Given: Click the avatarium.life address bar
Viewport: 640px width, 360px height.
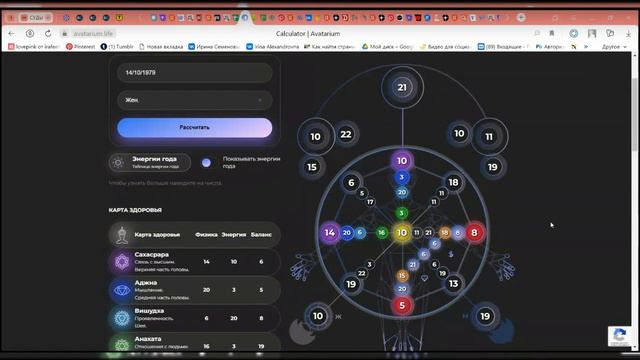Looking at the screenshot, I should (x=93, y=33).
